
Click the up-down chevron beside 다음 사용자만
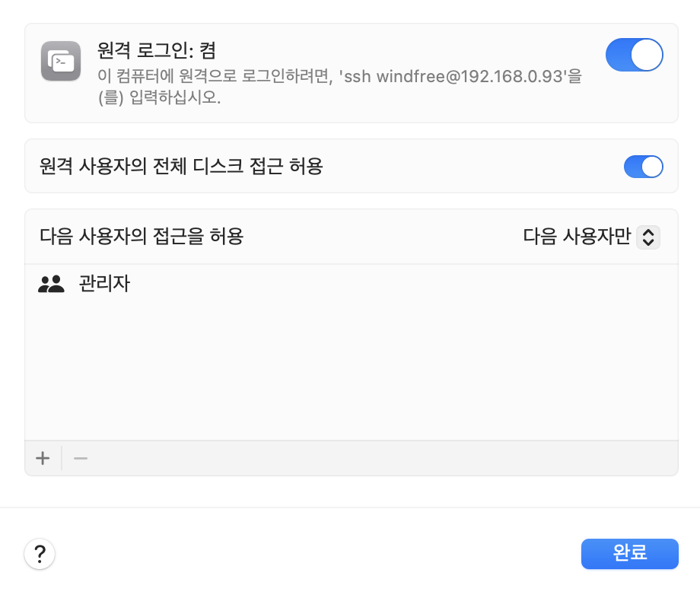pyautogui.click(x=647, y=237)
